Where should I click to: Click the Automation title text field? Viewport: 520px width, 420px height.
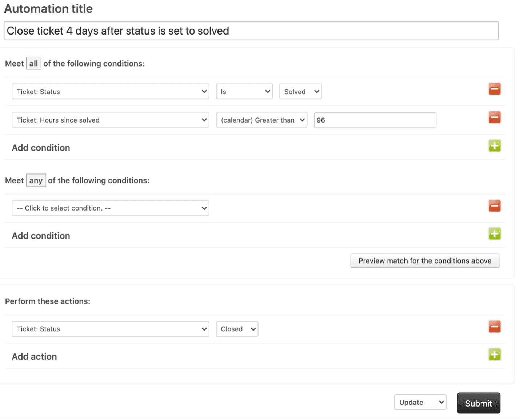point(251,31)
